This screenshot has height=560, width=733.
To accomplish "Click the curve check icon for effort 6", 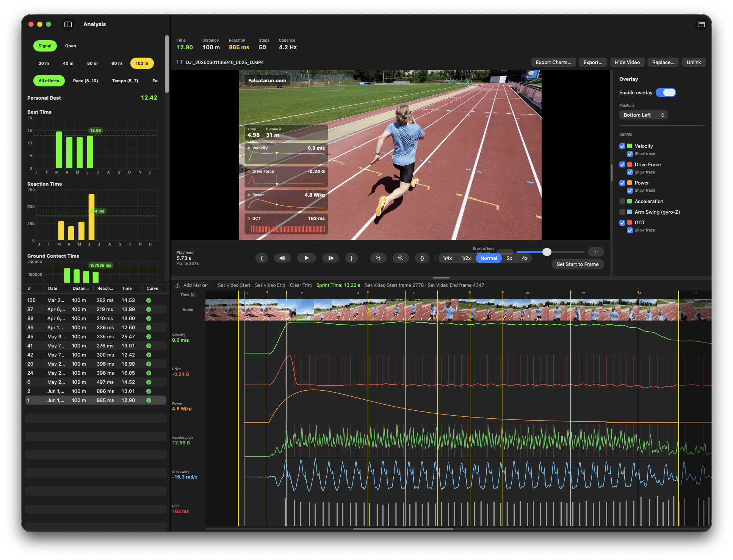I will (x=149, y=382).
